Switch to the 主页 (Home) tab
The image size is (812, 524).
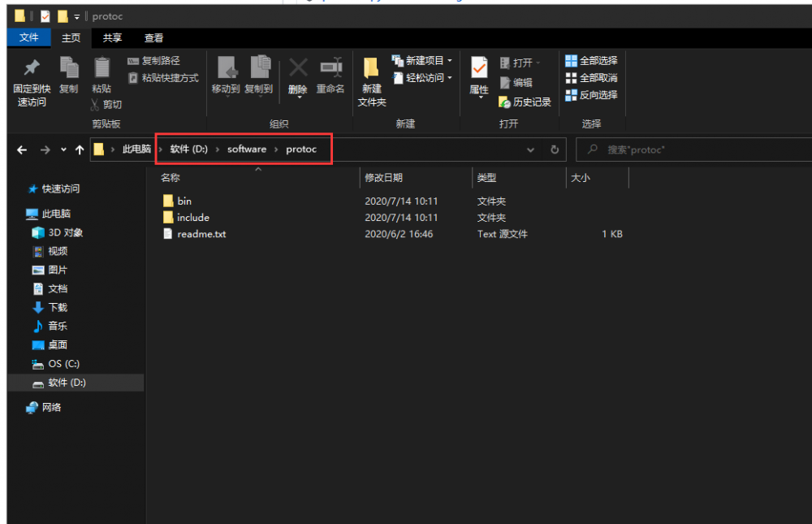71,38
